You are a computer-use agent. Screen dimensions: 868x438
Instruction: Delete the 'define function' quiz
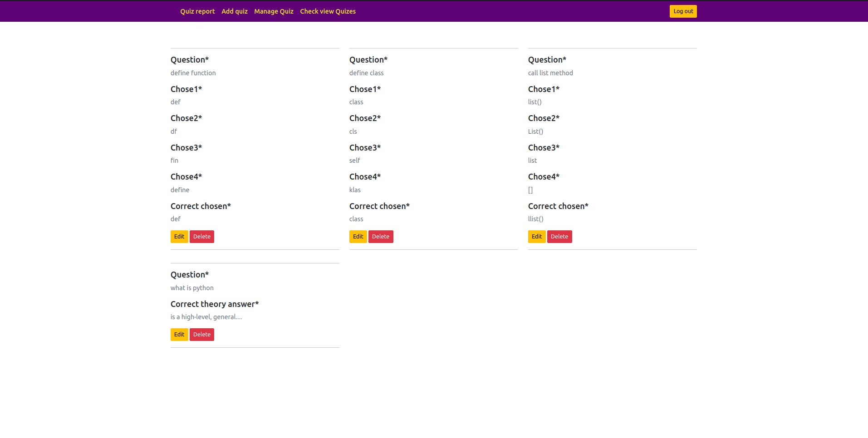202,236
